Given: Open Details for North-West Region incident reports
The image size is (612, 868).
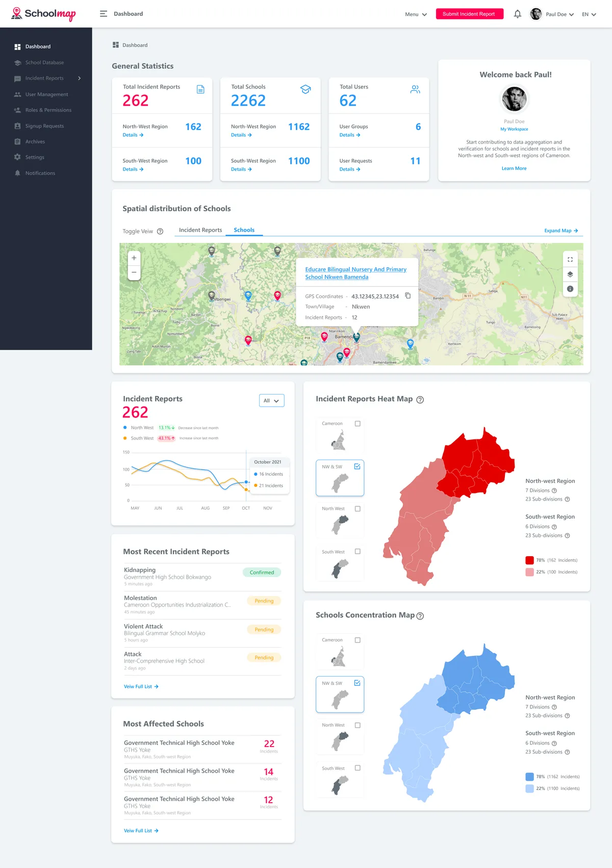Looking at the screenshot, I should click(x=133, y=135).
